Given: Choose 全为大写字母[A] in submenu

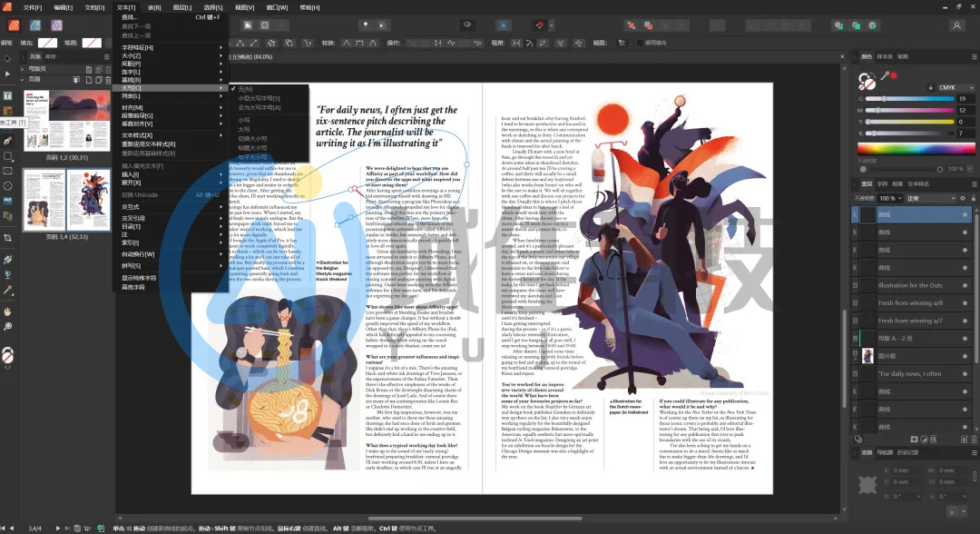Looking at the screenshot, I should [259, 108].
